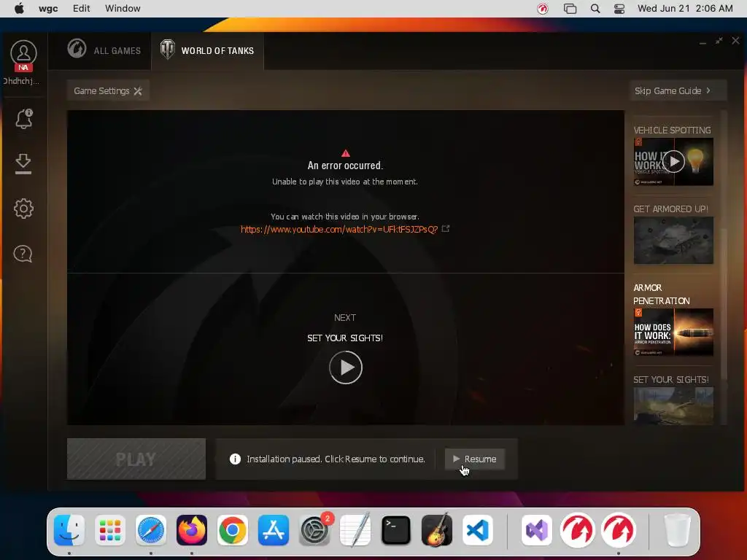Launch Visual Studio Code from the Dock
Image resolution: width=747 pixels, height=560 pixels.
coord(478,530)
